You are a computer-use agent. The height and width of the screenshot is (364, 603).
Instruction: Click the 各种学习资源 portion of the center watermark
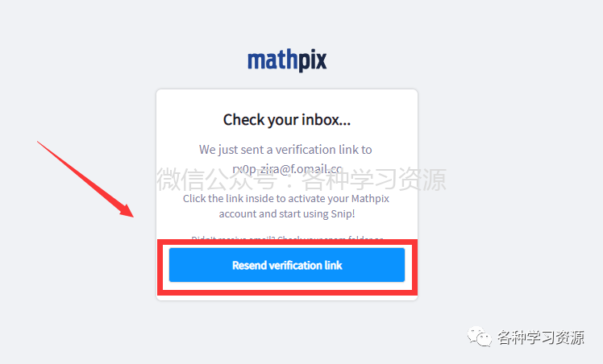point(374,180)
